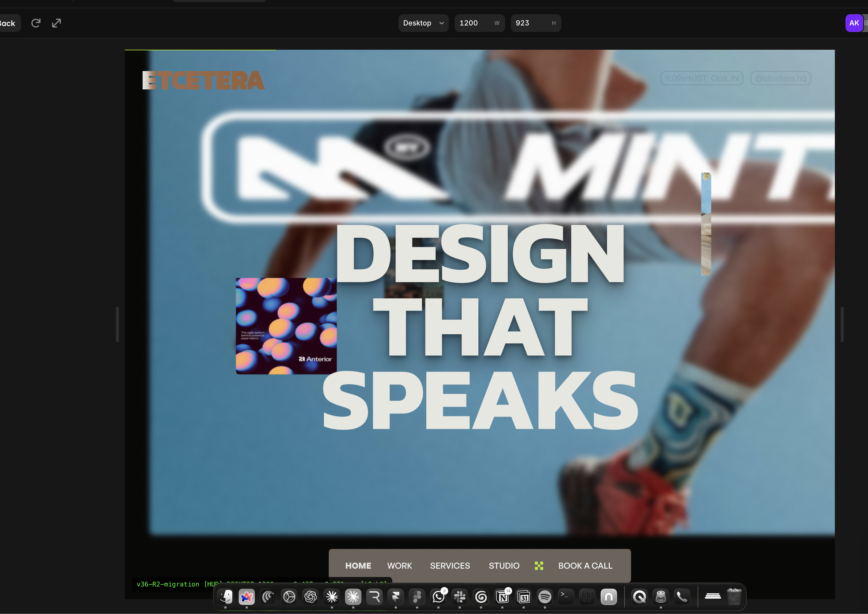Open the AK user avatar
Screen dimensions: 868x614
point(854,23)
